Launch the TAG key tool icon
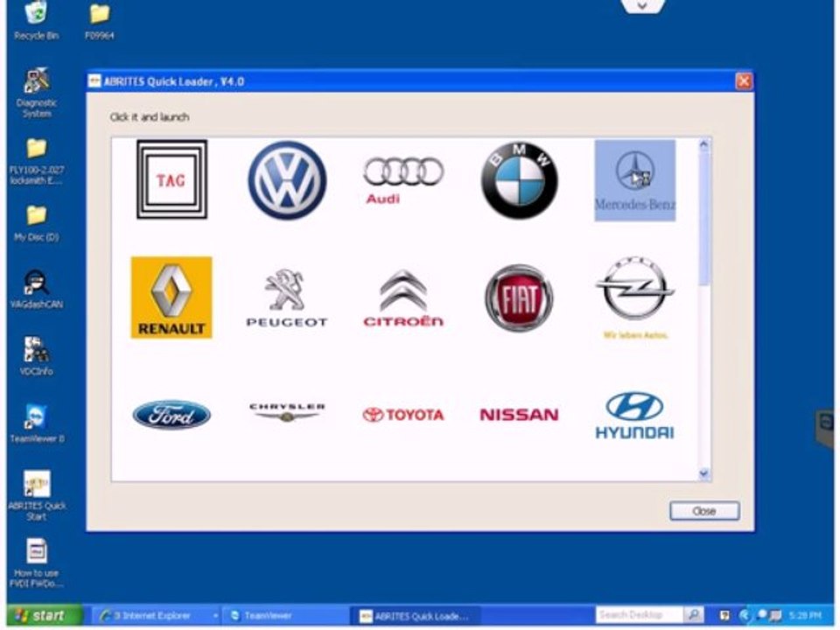Screen dimensions: 840x630 172,179
